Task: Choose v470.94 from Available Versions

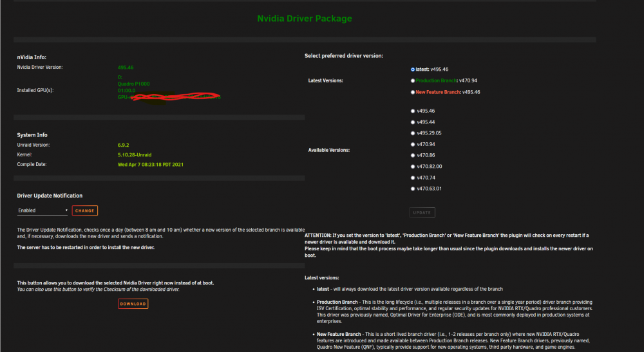Action: click(413, 144)
